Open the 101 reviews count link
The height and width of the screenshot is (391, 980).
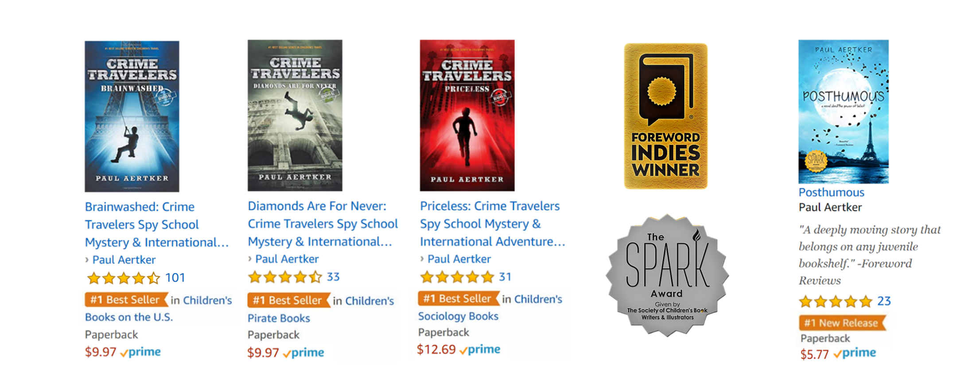[x=175, y=278]
